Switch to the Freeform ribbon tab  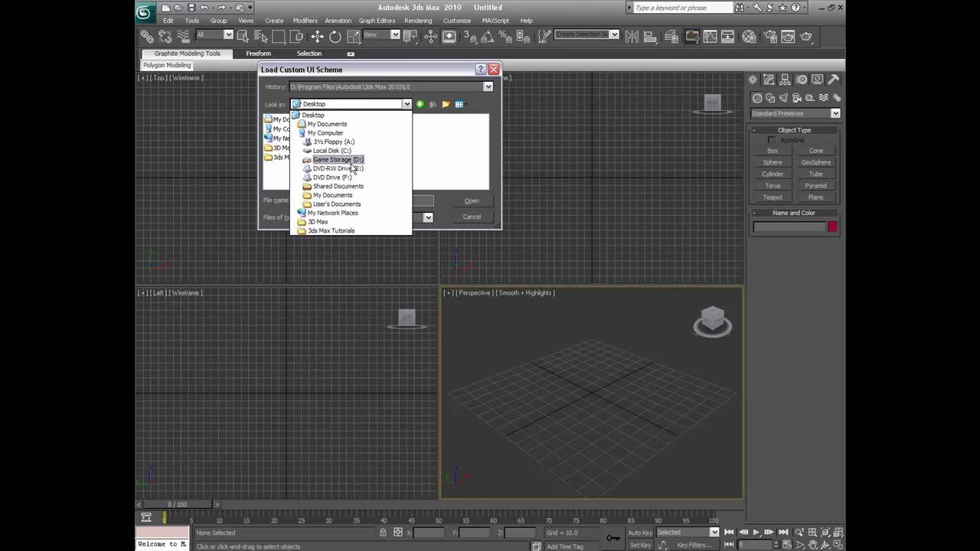point(258,54)
